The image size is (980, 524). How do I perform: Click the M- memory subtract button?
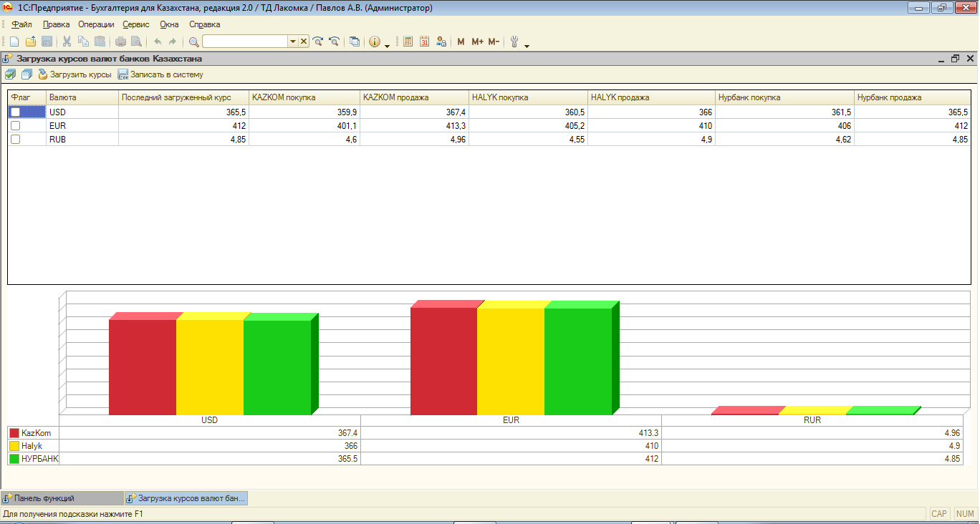494,42
